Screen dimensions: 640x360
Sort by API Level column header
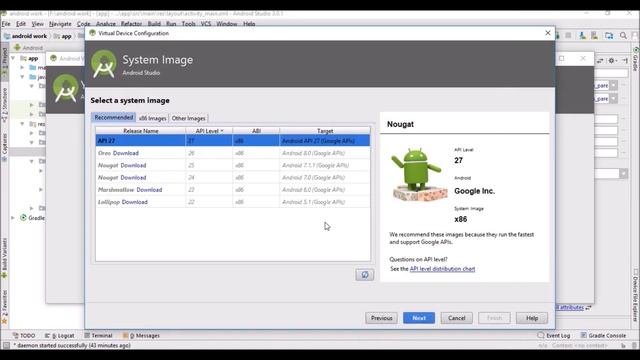pyautogui.click(x=209, y=131)
